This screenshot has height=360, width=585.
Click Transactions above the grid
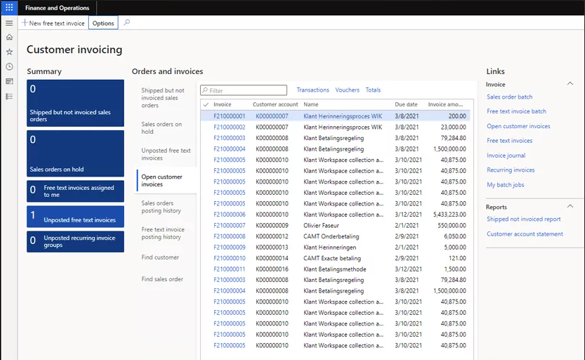313,90
